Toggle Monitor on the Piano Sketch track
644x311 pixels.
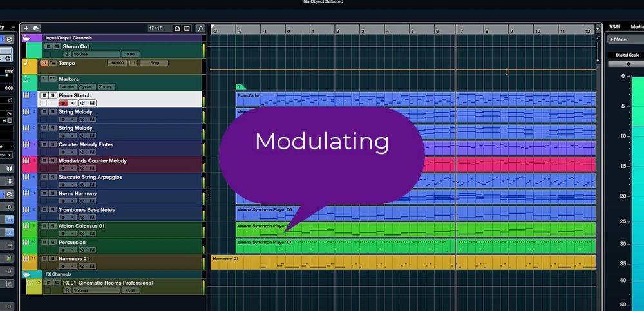click(x=73, y=103)
